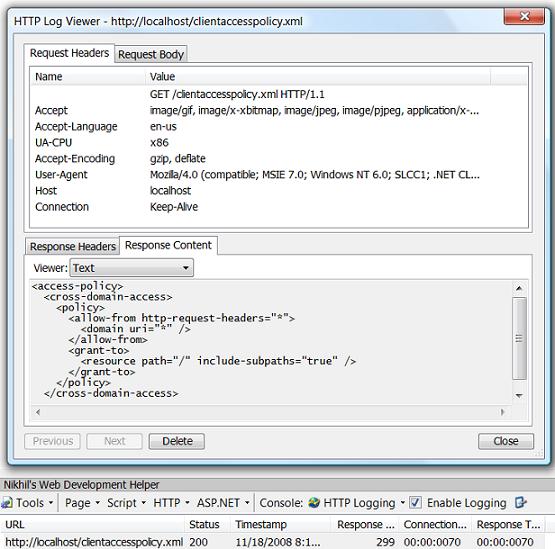The image size is (555, 549).
Task: Click the Close button at bottom right
Action: pos(506,441)
